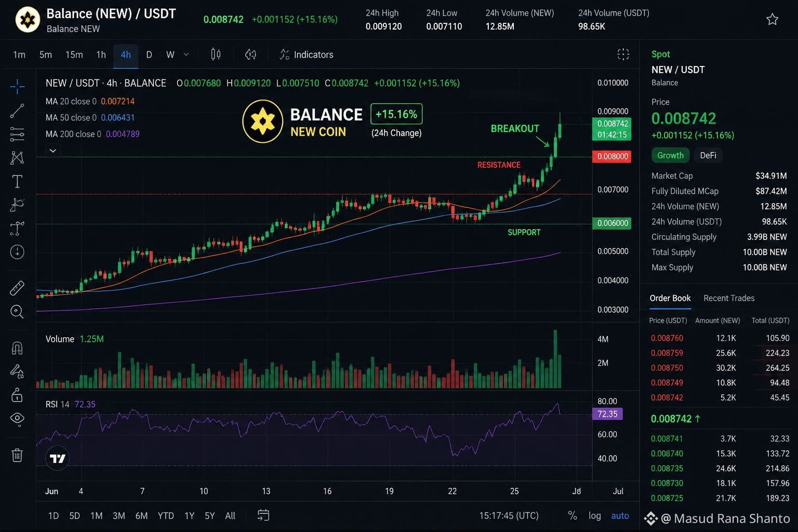Viewport: 798px width, 532px height.
Task: Toggle log scale on price axis
Action: coord(595,515)
